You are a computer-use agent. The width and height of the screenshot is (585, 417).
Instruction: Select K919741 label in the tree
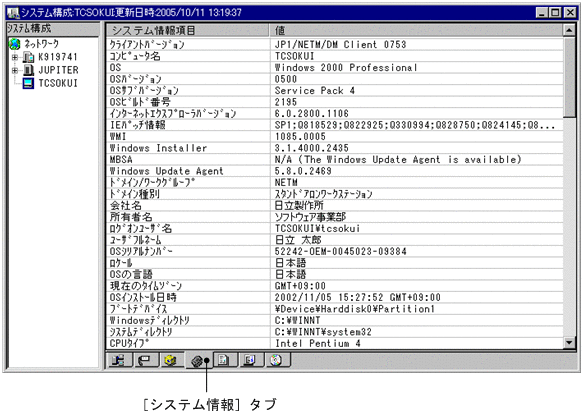(58, 57)
